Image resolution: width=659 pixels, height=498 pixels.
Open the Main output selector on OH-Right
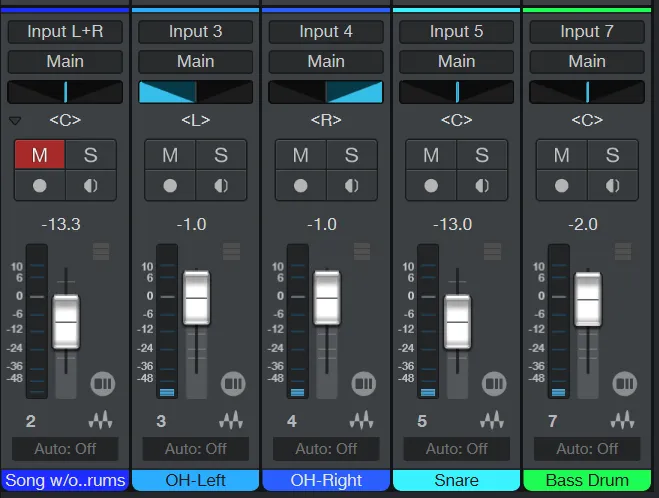(326, 61)
